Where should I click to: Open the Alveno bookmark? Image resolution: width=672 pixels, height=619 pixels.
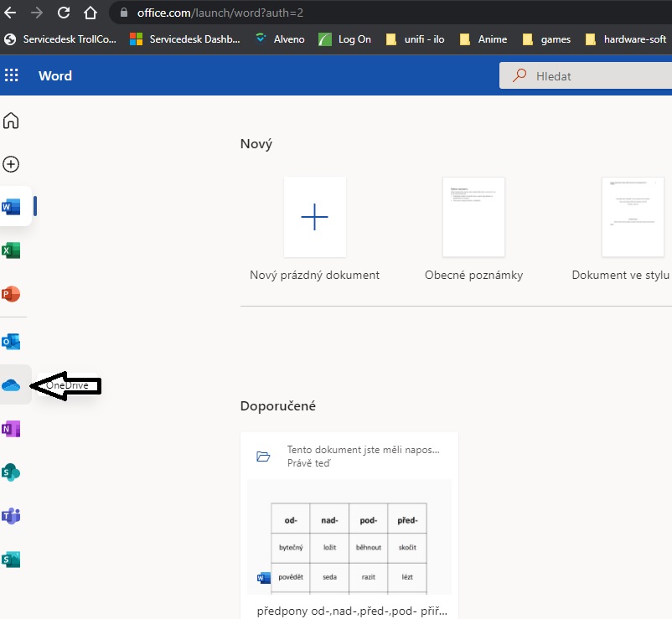click(x=280, y=39)
